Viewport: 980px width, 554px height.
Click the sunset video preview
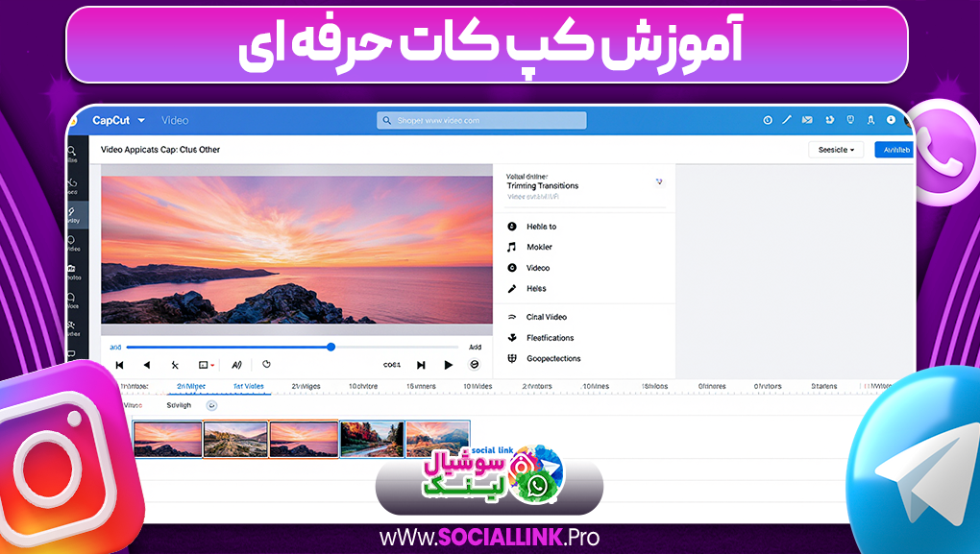click(x=297, y=250)
